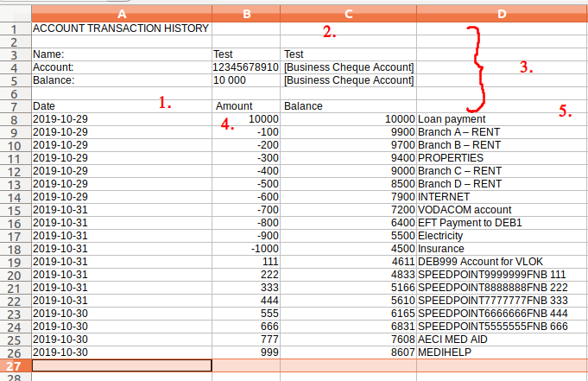This screenshot has height=381, width=588.
Task: Click the row 1 header
Action: tap(15, 29)
